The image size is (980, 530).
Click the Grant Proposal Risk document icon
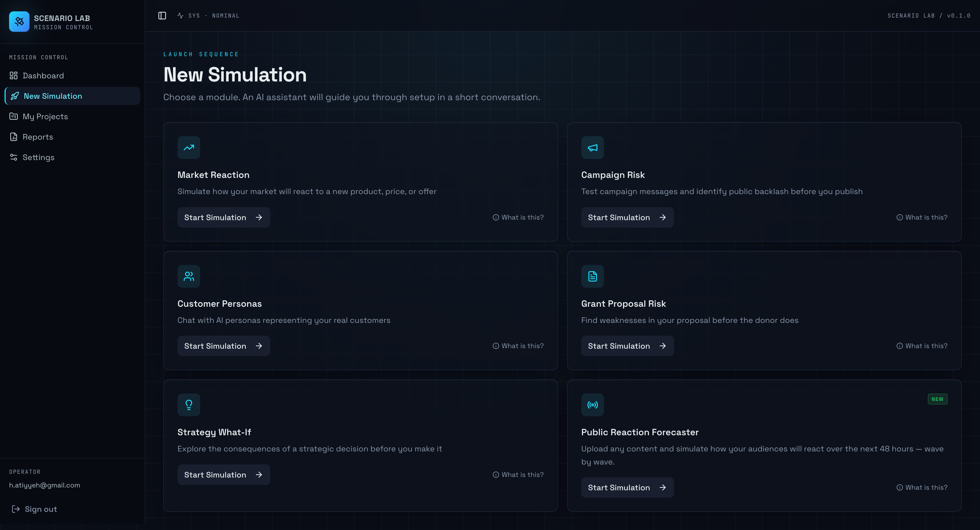tap(592, 276)
